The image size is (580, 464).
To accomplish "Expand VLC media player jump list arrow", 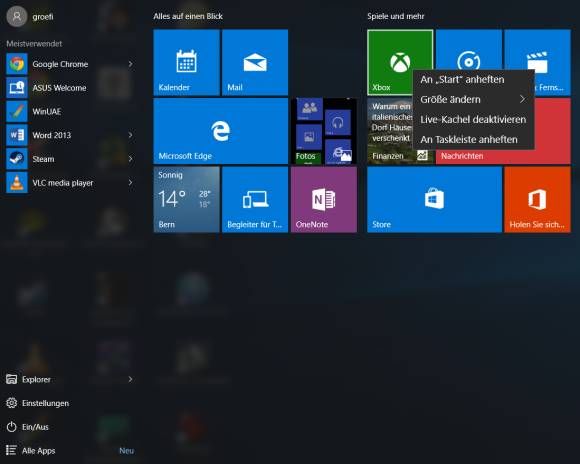I will (x=130, y=182).
